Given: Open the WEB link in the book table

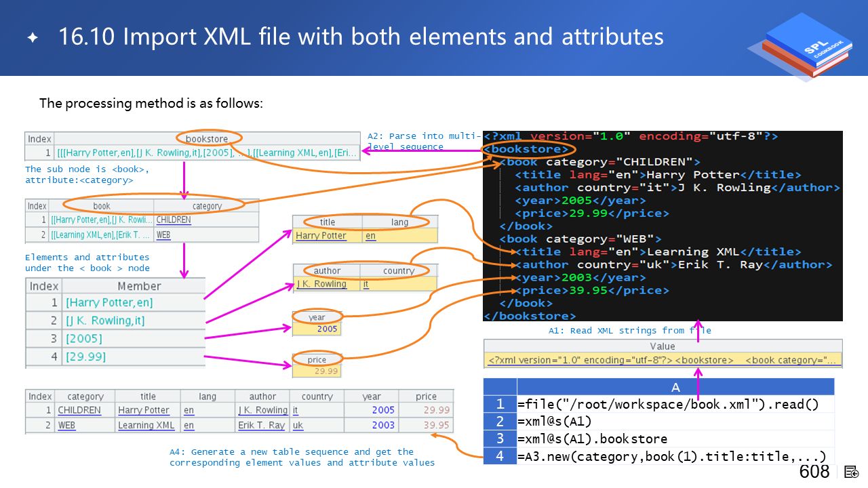Looking at the screenshot, I should 163,235.
